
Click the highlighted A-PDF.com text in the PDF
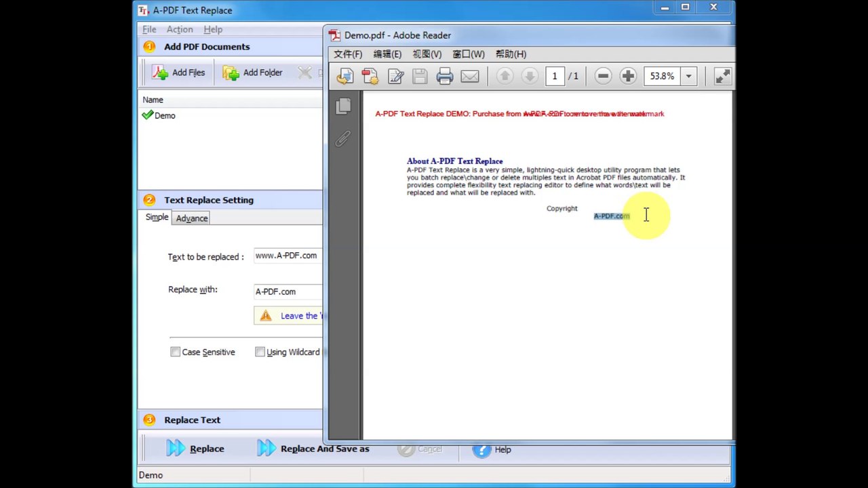[x=612, y=216]
